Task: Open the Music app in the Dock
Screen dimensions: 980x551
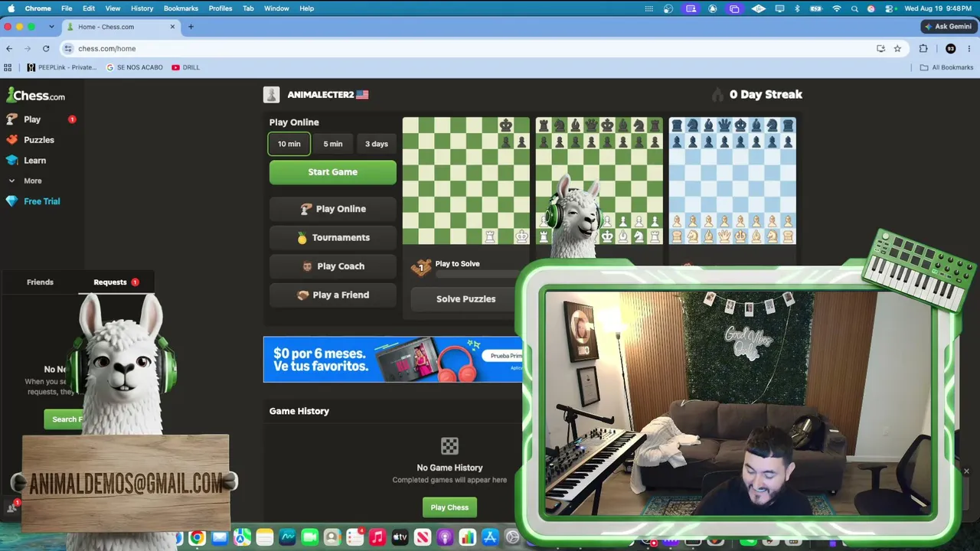Action: point(377,538)
